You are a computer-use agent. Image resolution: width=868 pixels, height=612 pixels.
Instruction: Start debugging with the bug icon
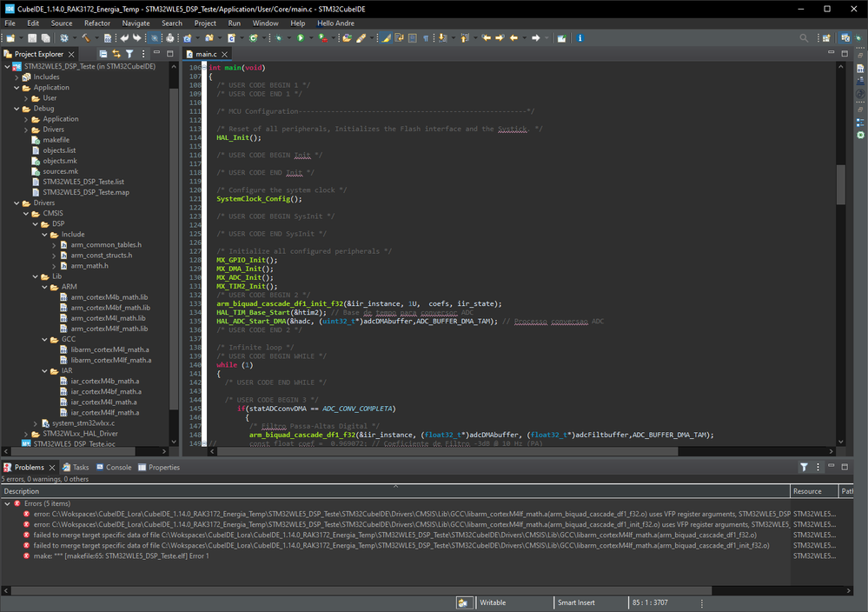click(x=280, y=38)
